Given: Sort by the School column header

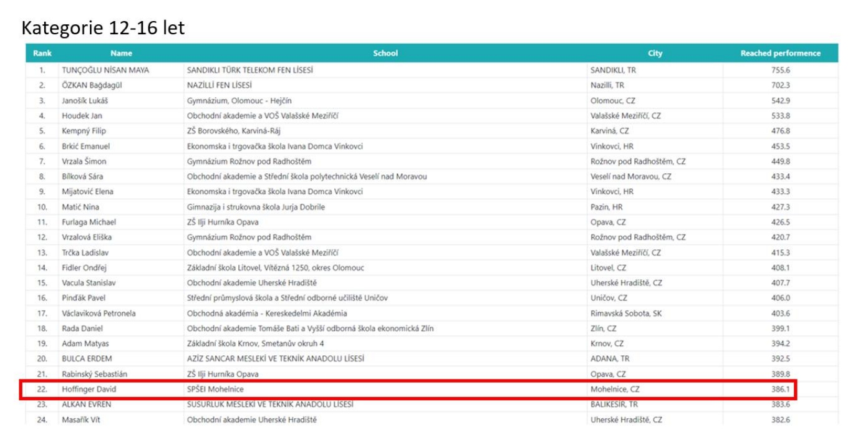Looking at the screenshot, I should [x=385, y=54].
